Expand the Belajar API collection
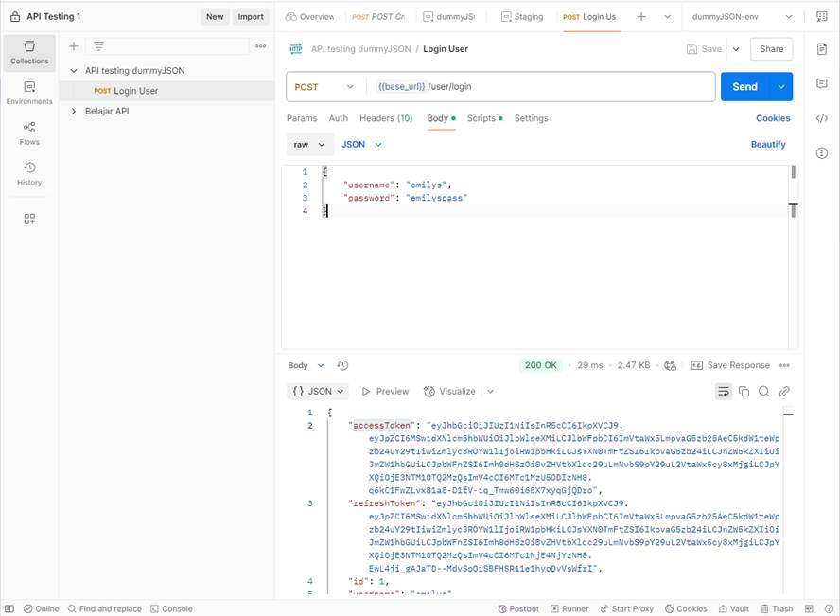The height and width of the screenshot is (616, 840). pyautogui.click(x=74, y=111)
